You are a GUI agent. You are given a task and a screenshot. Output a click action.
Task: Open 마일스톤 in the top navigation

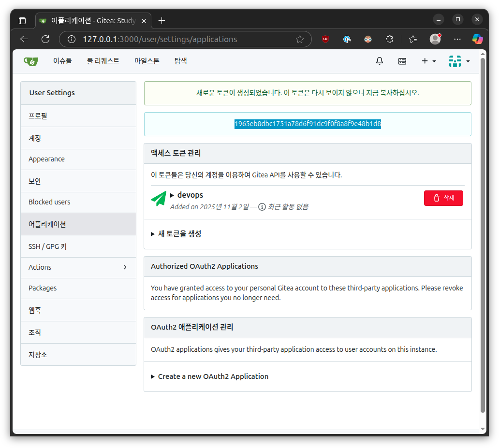tap(147, 61)
